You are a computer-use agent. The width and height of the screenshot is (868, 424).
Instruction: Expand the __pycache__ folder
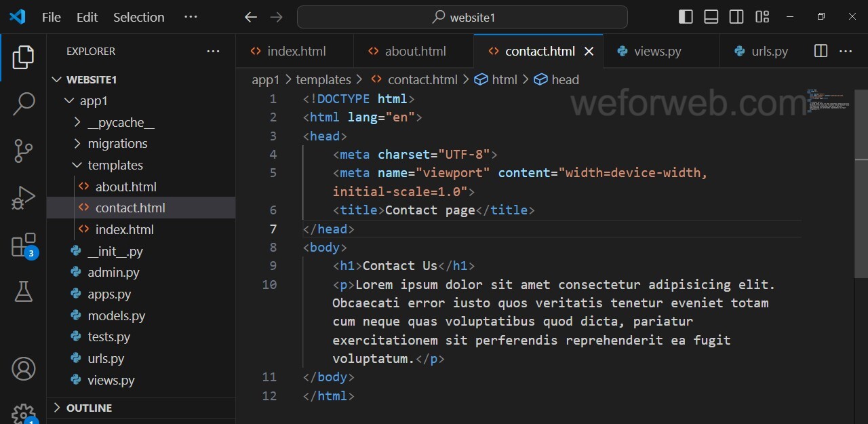click(x=121, y=122)
